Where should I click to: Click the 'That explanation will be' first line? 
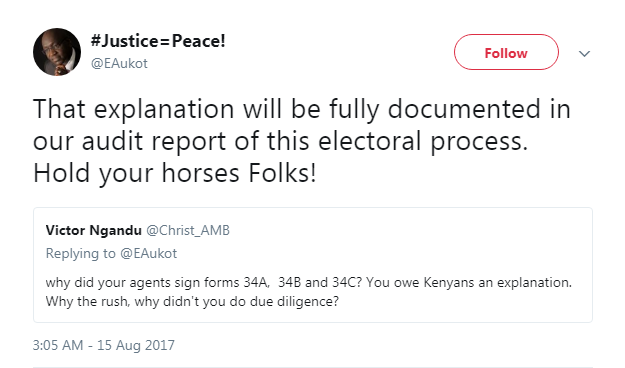(302, 108)
